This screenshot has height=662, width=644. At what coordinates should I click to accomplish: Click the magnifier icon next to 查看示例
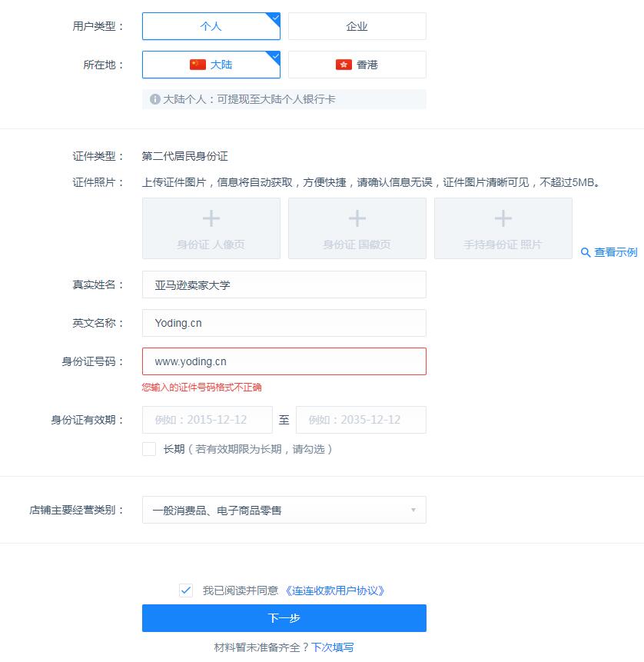[x=586, y=252]
